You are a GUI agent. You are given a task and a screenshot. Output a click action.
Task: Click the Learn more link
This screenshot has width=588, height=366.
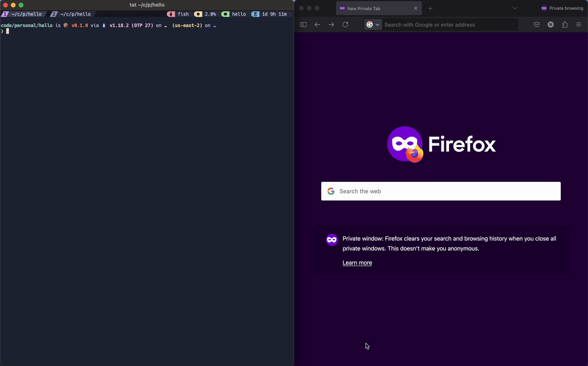click(x=357, y=262)
